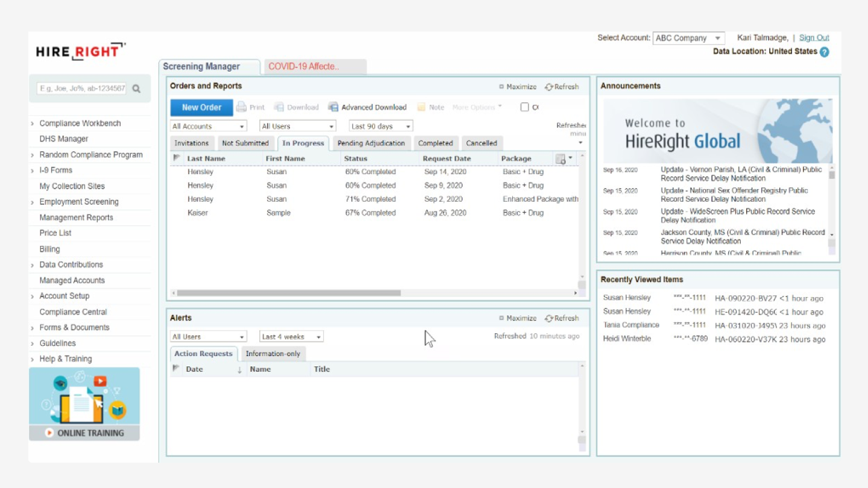
Task: Switch to the Information-only alerts tab
Action: pos(272,354)
